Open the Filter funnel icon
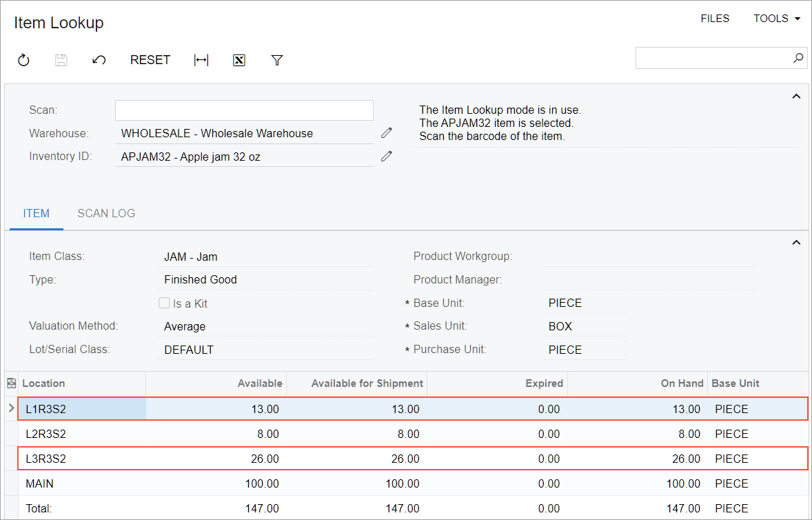 277,60
